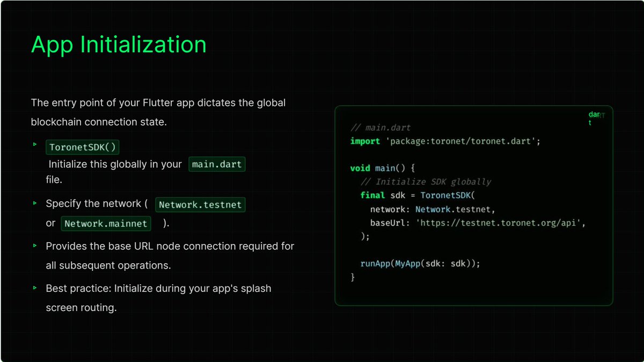The image size is (644, 362).
Task: Click the line "all subsequent operations."
Action: [108, 265]
